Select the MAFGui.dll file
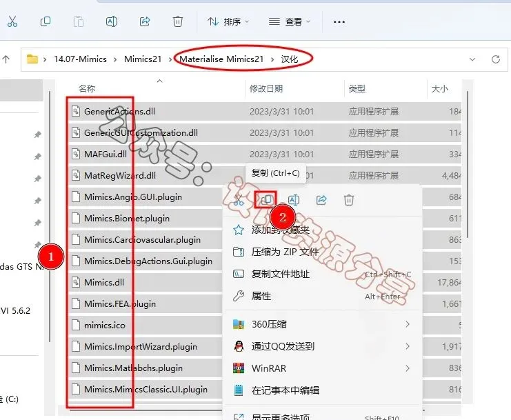 [x=265, y=154]
